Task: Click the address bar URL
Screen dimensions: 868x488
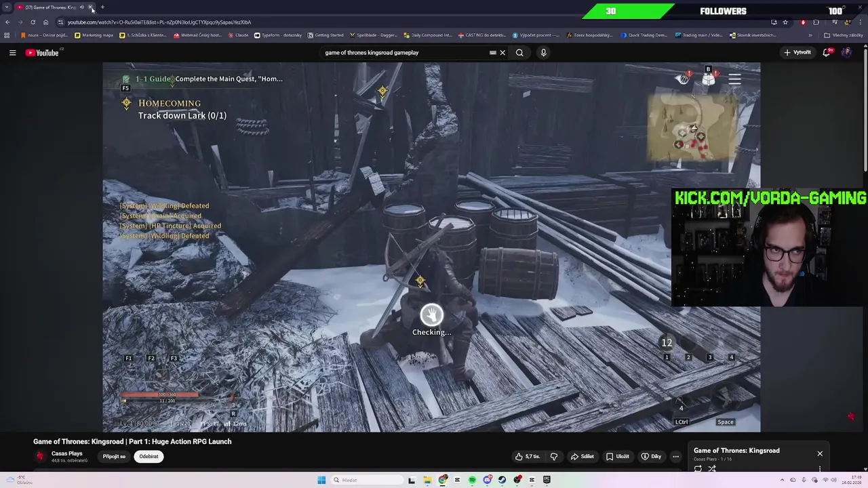Action: point(159,22)
